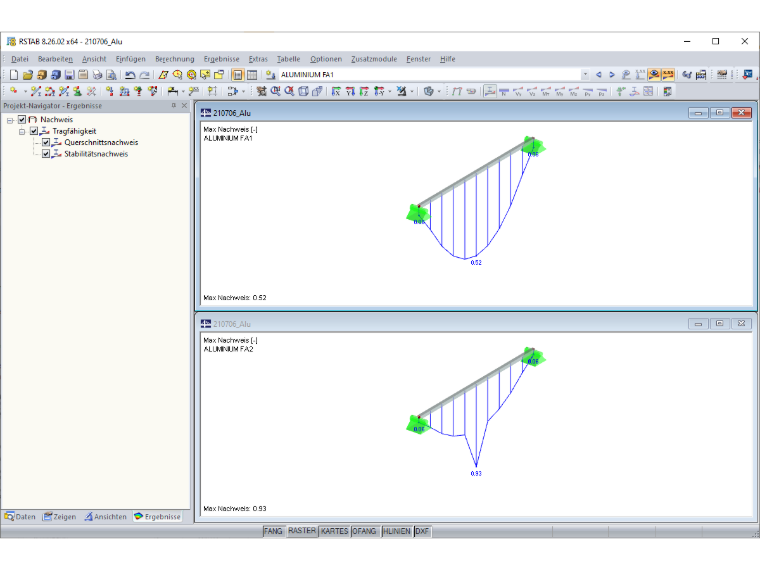Toggle RASTER grid in status bar

pyautogui.click(x=302, y=531)
